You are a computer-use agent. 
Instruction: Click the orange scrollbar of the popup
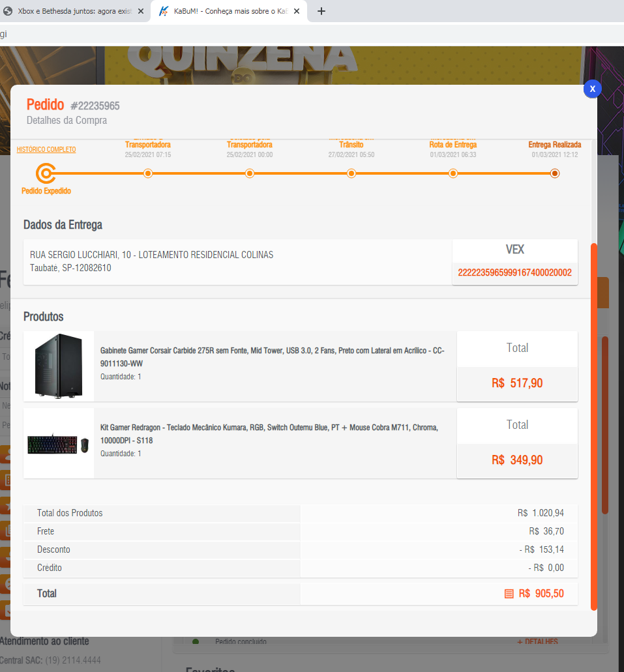tap(594, 426)
